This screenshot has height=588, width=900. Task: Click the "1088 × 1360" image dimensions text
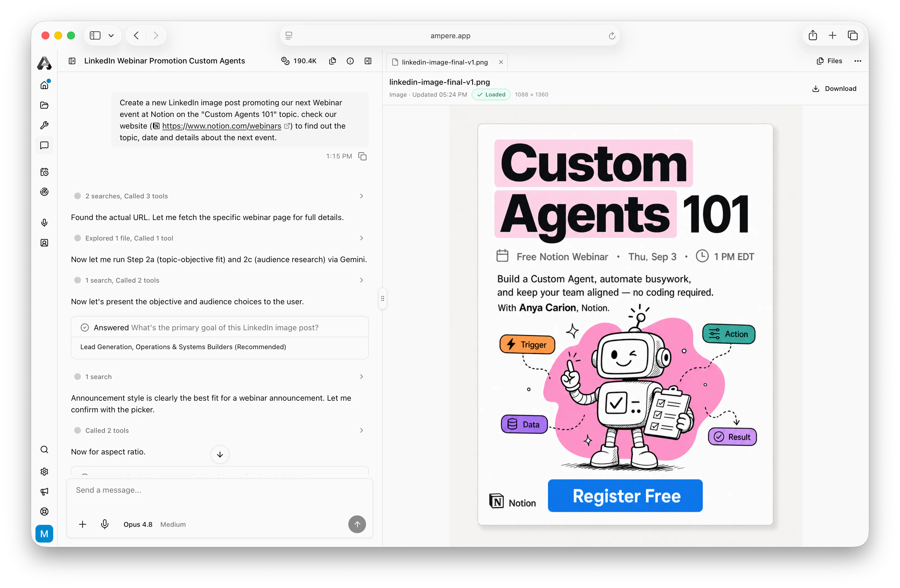click(x=531, y=94)
